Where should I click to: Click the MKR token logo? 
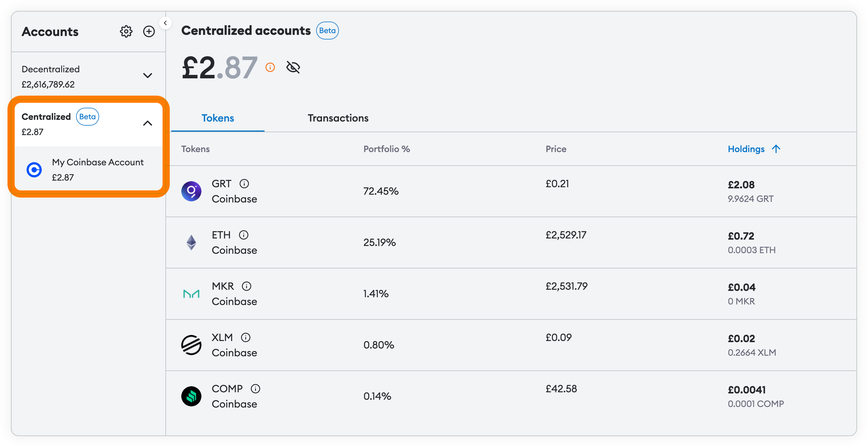[x=191, y=294]
